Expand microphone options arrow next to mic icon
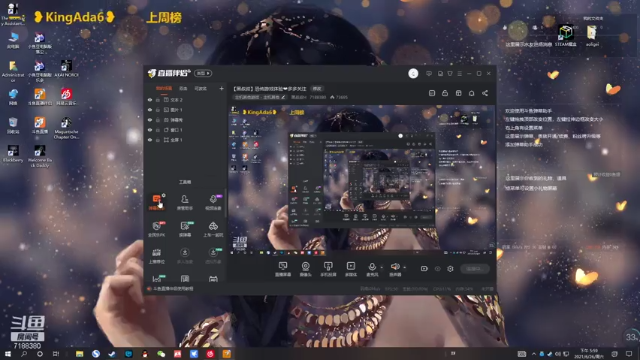Image resolution: width=640 pixels, height=360 pixels. click(381, 268)
